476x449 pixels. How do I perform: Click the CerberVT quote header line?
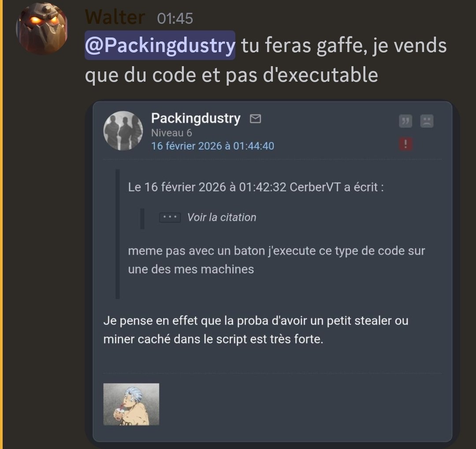[x=256, y=187]
